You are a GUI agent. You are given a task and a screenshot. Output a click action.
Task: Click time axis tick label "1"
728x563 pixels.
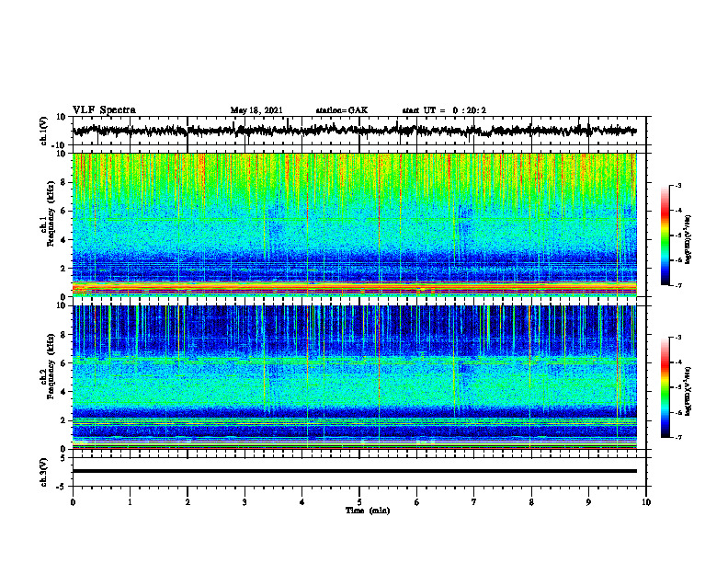[130, 502]
